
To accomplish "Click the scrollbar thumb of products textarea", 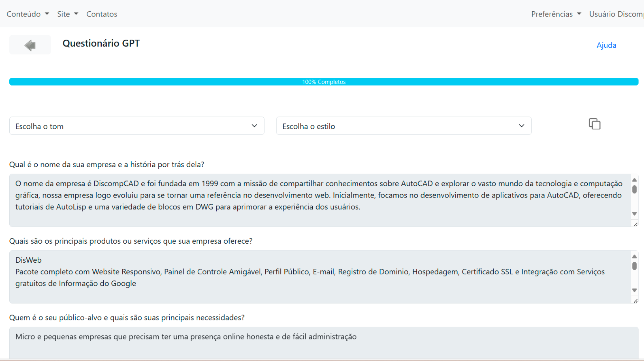I will pyautogui.click(x=634, y=266).
